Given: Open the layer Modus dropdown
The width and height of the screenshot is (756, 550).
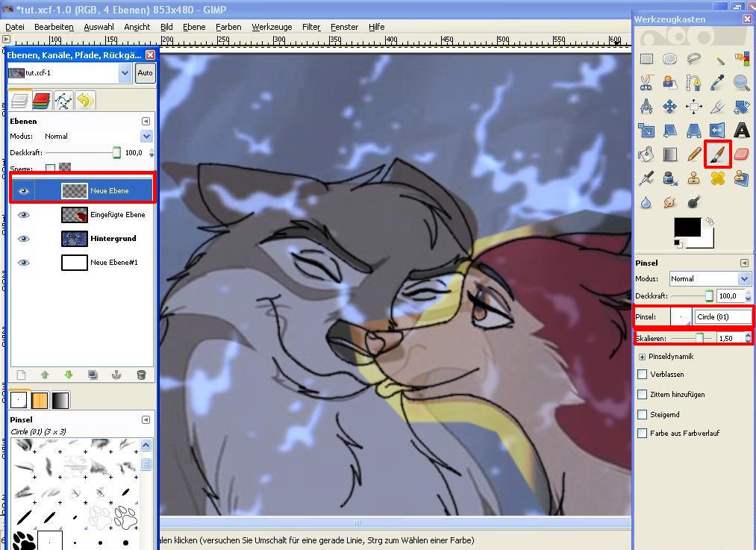Looking at the screenshot, I should pyautogui.click(x=146, y=137).
